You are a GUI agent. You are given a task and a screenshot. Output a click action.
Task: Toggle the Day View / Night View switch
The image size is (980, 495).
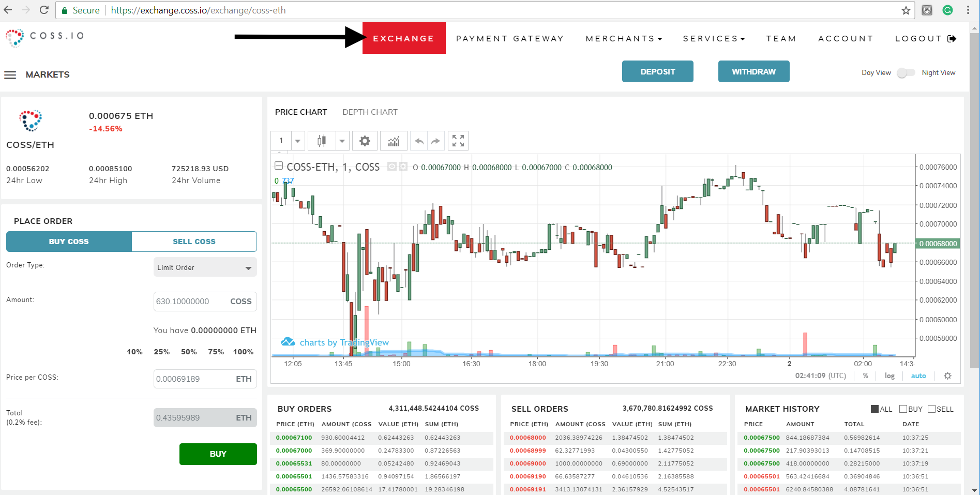906,73
